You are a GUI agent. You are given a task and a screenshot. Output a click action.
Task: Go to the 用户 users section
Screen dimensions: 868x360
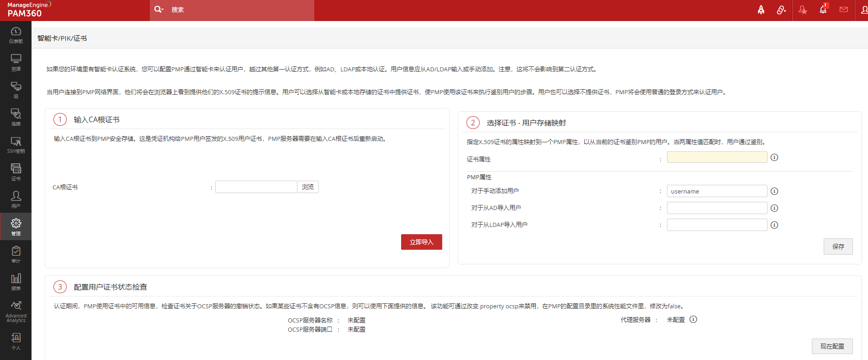click(x=16, y=199)
